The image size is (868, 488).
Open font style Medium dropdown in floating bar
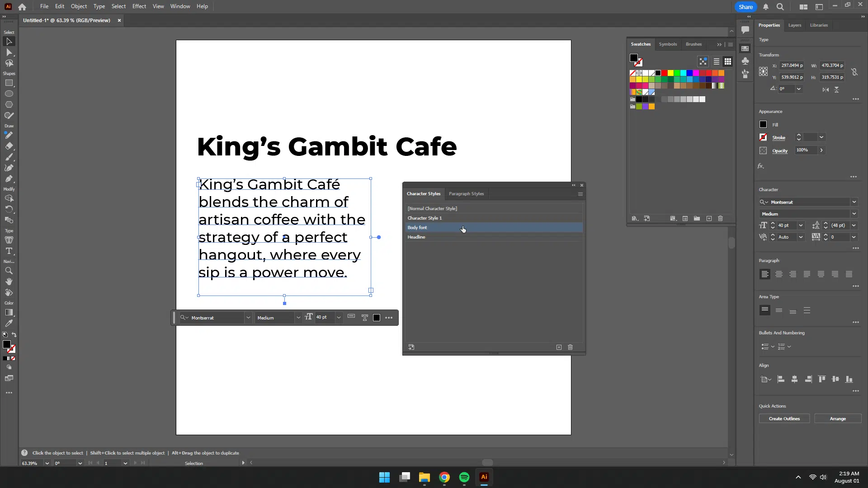coord(298,318)
